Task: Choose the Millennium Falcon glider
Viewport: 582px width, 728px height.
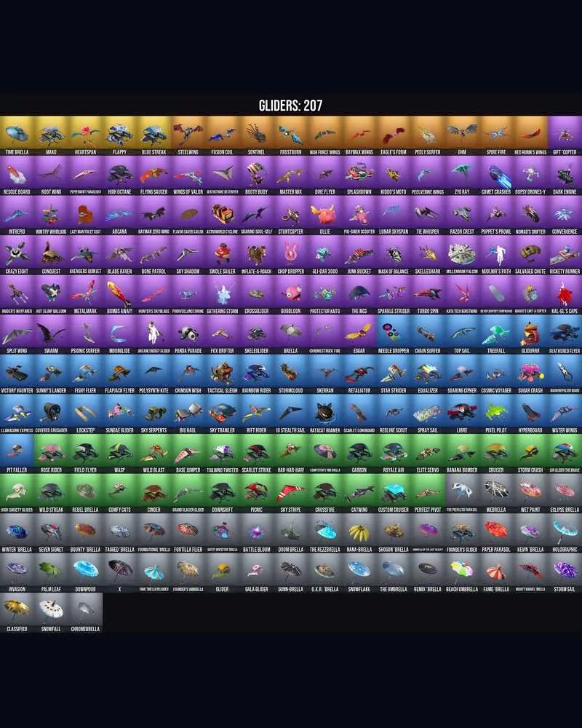Action: click(x=462, y=255)
